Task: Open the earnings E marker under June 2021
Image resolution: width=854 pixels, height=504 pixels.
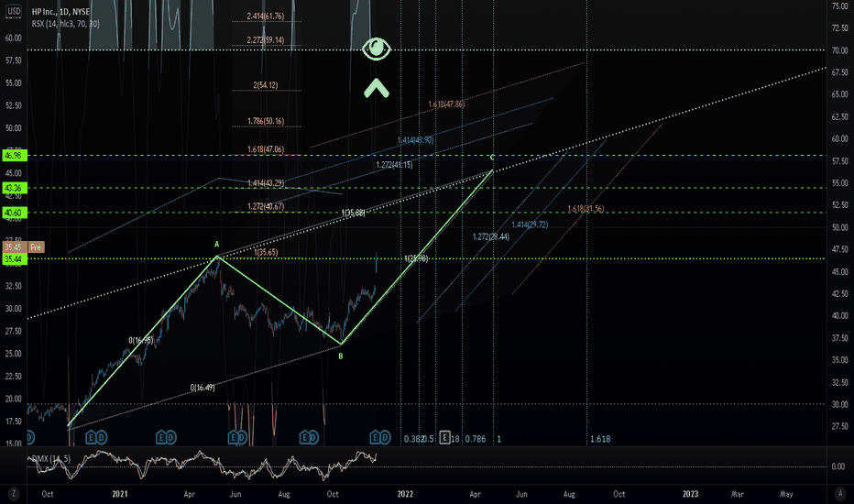Action: pos(233,437)
